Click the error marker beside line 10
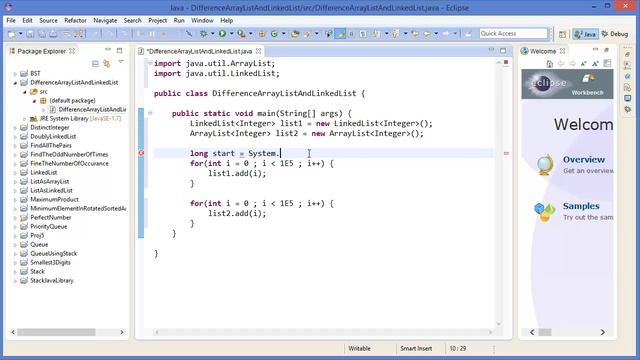 [x=141, y=153]
